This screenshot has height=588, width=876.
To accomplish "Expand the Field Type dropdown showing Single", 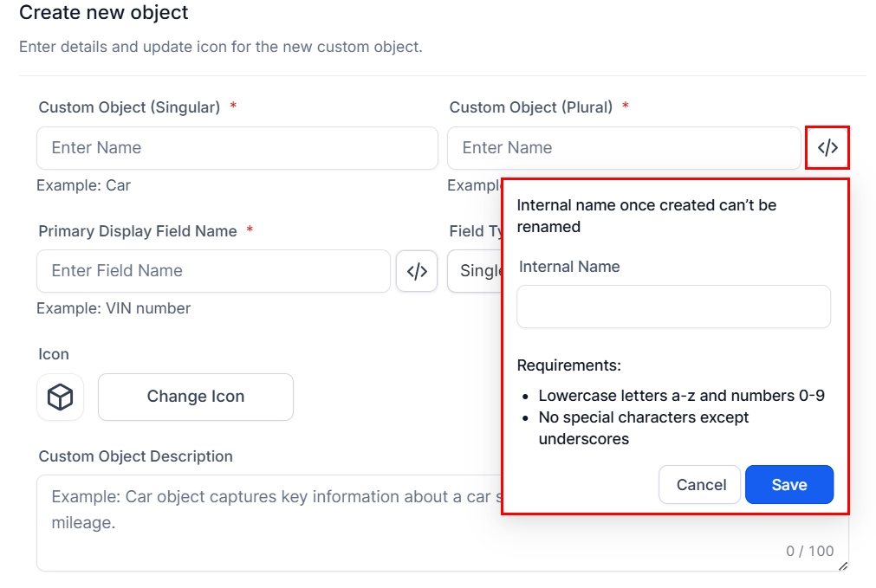I will (x=474, y=271).
